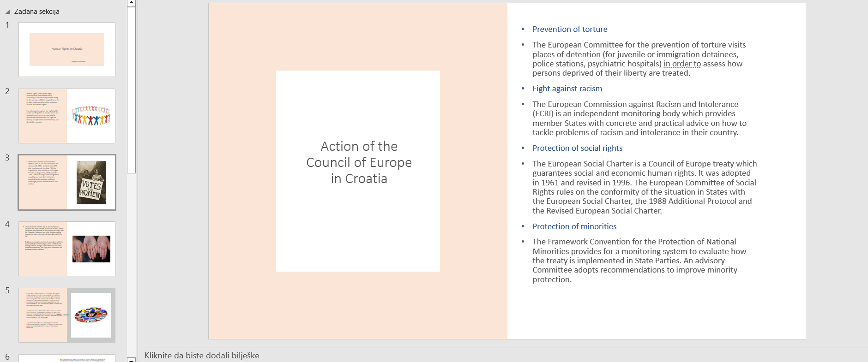Click scroll down arrow in slide panel

[x=132, y=359]
